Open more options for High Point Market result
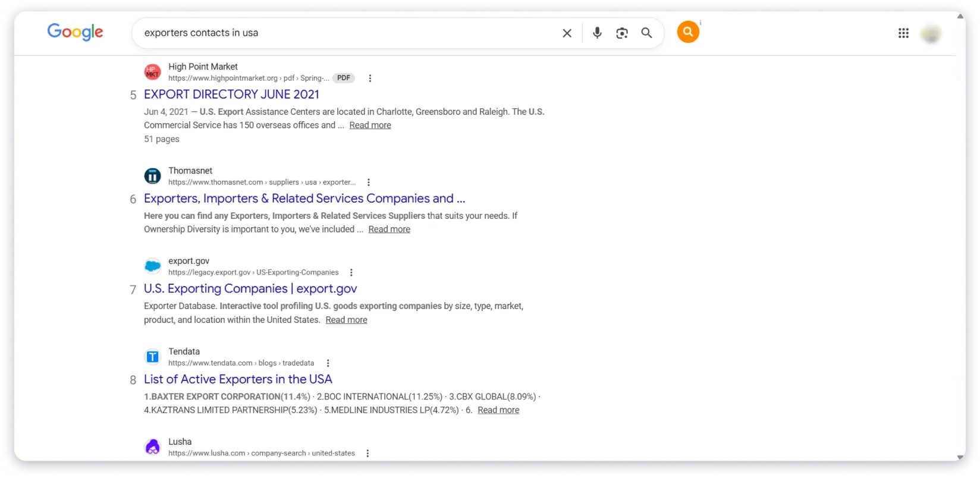Viewport: 980px width, 478px height. pyautogui.click(x=370, y=78)
